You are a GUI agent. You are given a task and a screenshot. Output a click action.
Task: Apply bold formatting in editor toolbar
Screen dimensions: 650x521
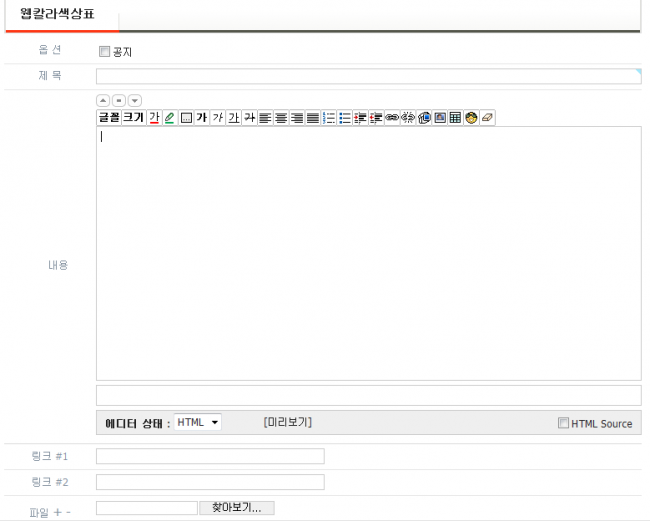(201, 118)
